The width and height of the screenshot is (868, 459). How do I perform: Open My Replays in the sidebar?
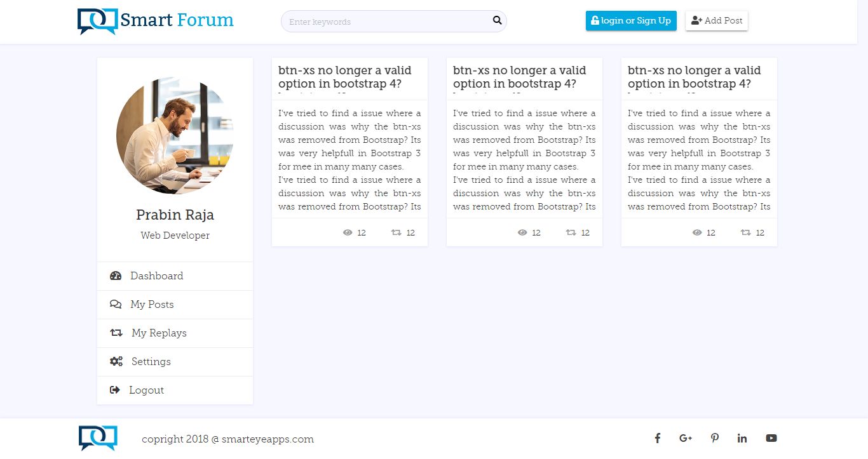coord(175,333)
